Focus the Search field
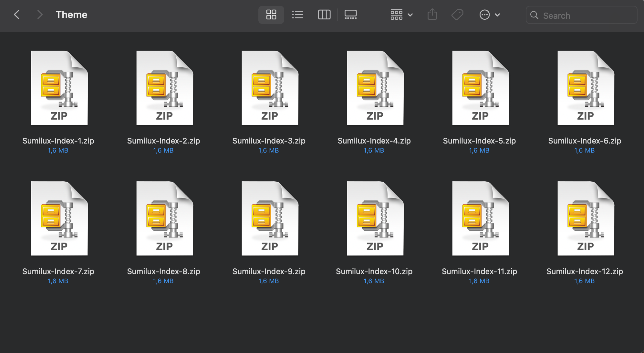644x353 pixels. [x=581, y=15]
